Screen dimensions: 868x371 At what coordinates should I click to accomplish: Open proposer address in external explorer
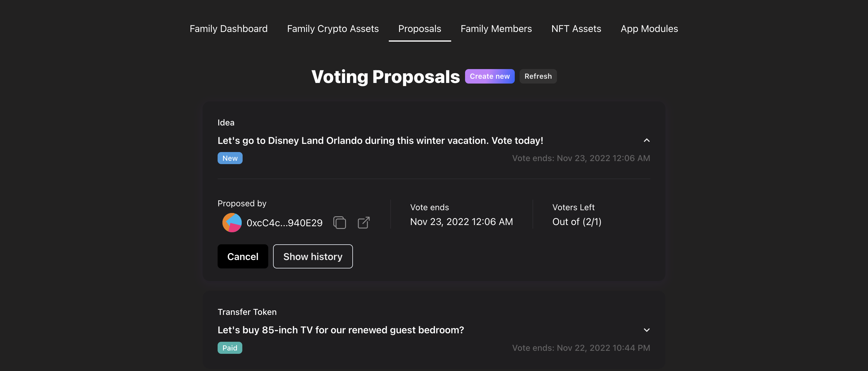pos(363,223)
